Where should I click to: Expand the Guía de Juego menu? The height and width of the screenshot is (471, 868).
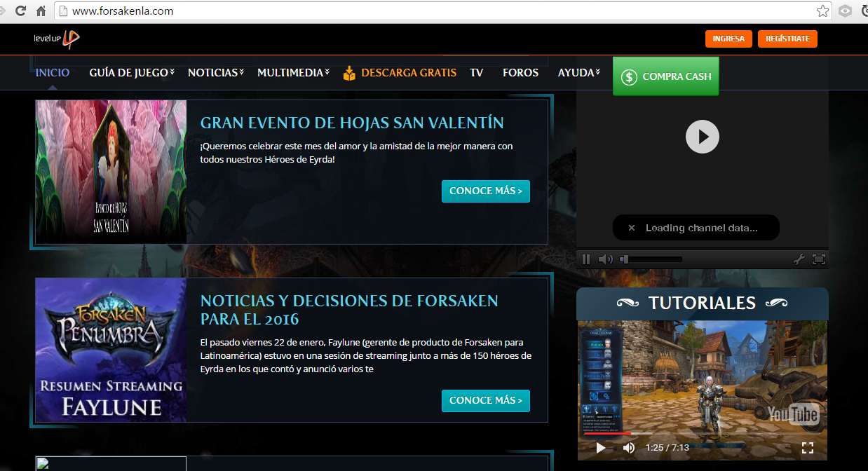point(132,73)
